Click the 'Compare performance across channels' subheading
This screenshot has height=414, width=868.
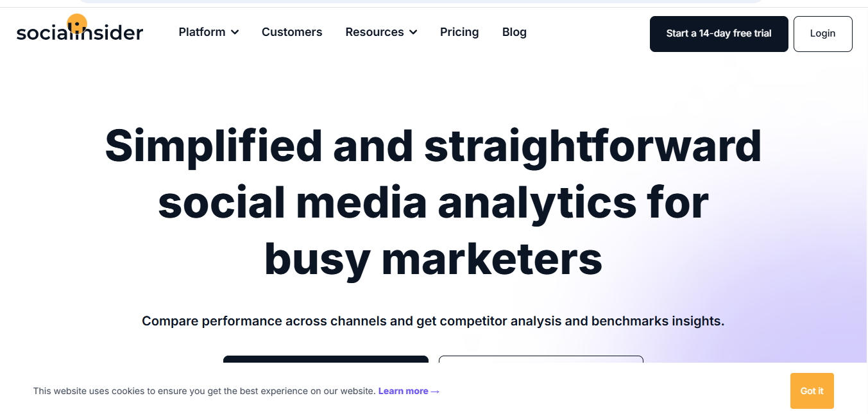433,321
